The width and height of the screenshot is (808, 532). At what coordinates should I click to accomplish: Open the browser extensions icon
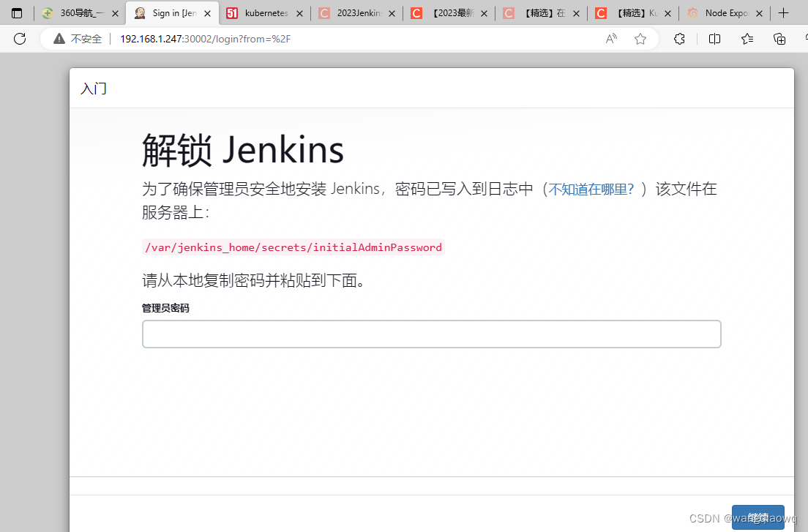(679, 39)
